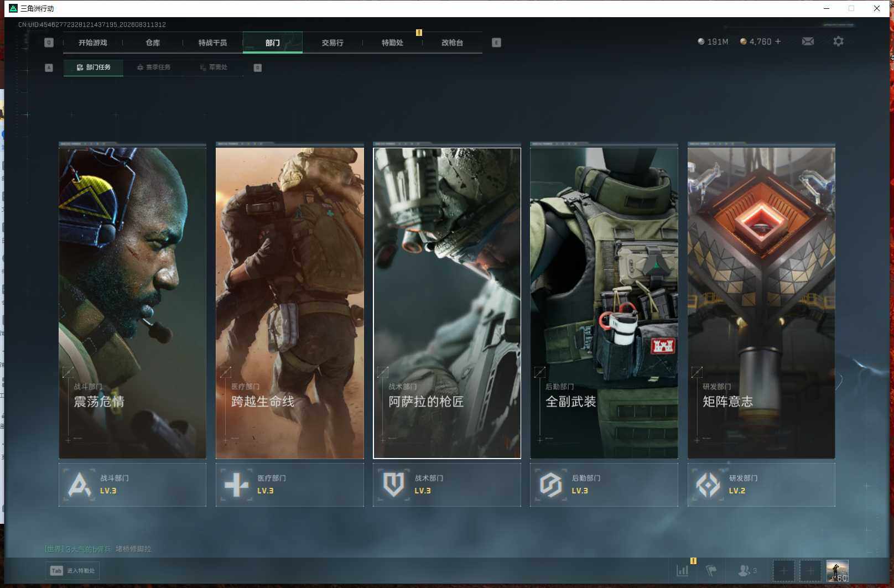Image resolution: width=894 pixels, height=588 pixels.
Task: Click the 后勤部门 LV.3 level panel
Action: tap(604, 485)
